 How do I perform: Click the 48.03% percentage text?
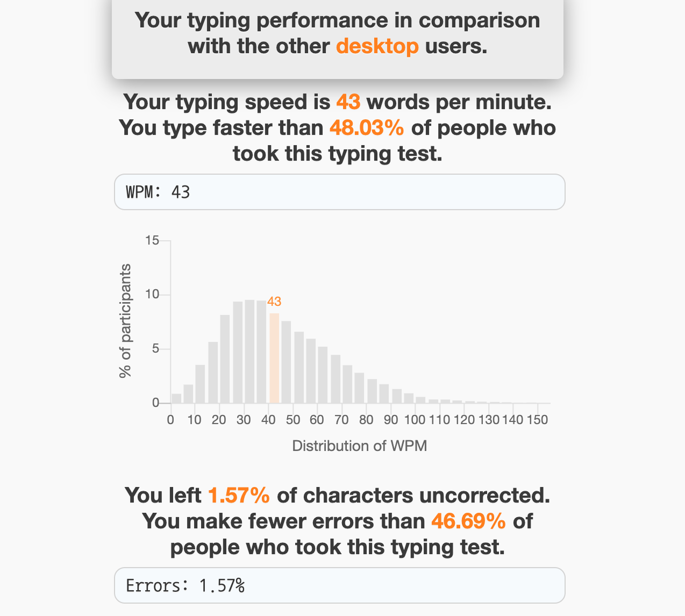[x=367, y=128]
